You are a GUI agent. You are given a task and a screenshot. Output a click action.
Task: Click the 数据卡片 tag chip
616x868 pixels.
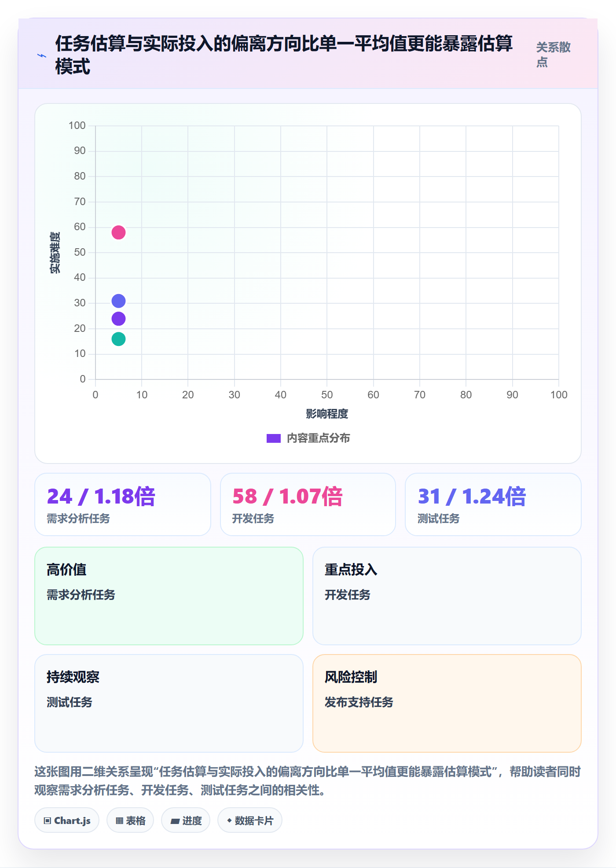click(250, 820)
